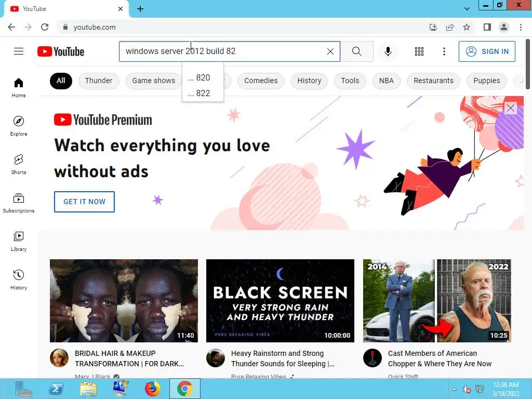This screenshot has width=532, height=399.
Task: Toggle the Chrome side panel icon
Action: [487, 27]
